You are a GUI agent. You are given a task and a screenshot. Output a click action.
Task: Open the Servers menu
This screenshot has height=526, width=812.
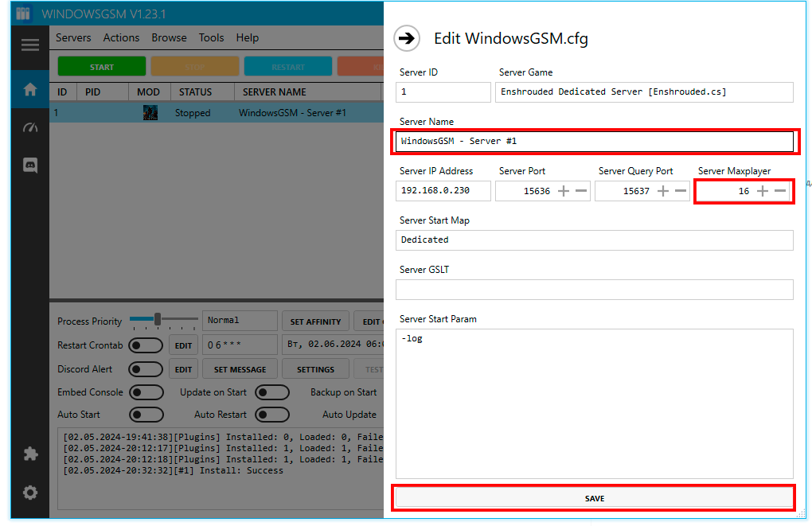[73, 37]
